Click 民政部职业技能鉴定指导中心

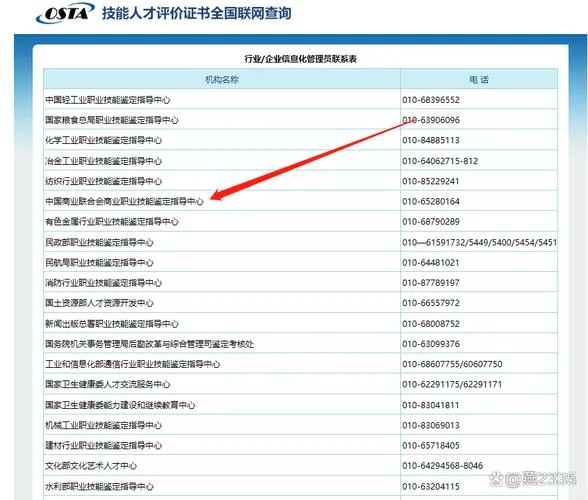click(x=99, y=243)
